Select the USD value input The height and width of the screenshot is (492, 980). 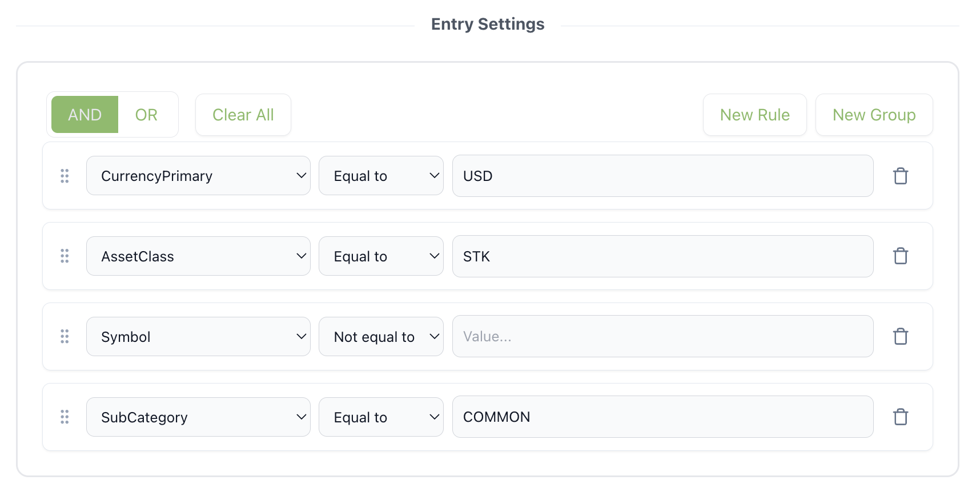click(x=662, y=175)
